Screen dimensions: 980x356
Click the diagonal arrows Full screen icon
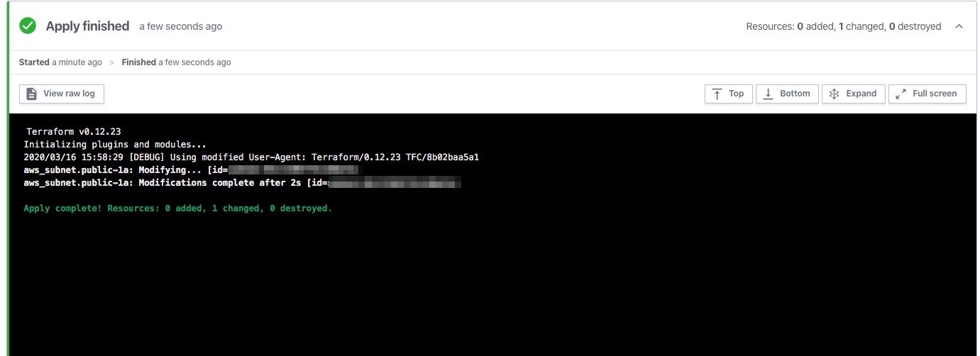(901, 94)
